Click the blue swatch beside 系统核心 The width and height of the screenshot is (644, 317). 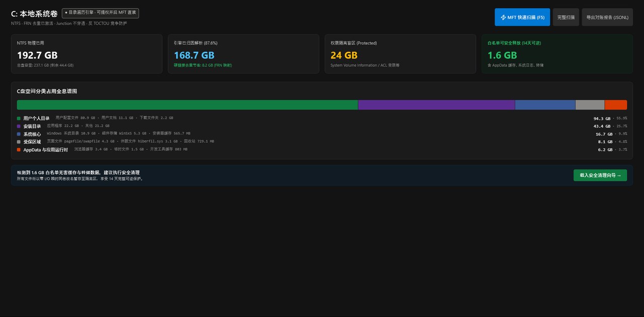coord(19,134)
